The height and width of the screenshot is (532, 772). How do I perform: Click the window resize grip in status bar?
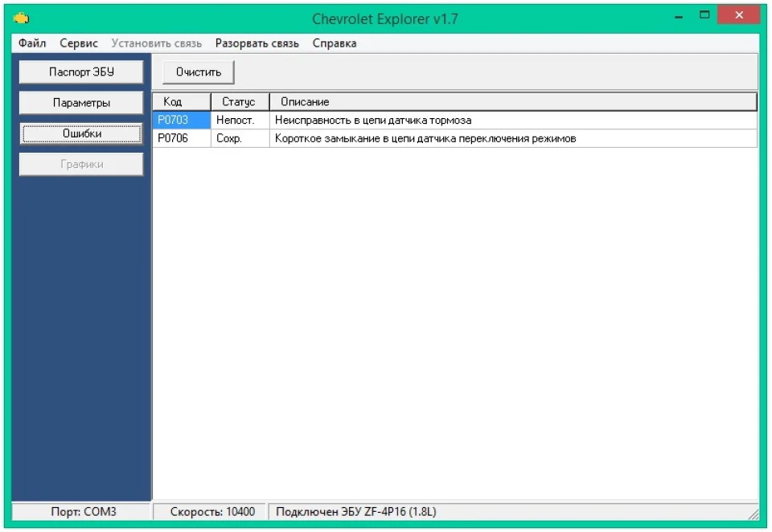[x=754, y=514]
